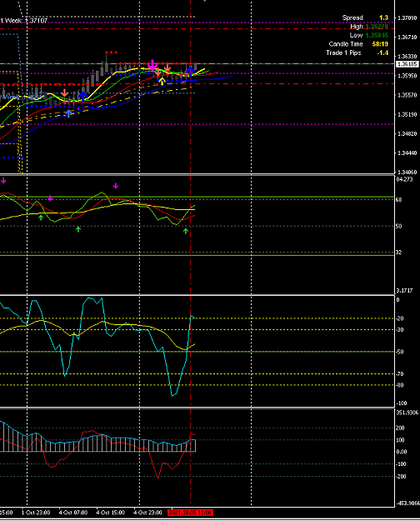This screenshot has width=420, height=521.
Task: Click the RSI 32 level label
Action: 398,253
